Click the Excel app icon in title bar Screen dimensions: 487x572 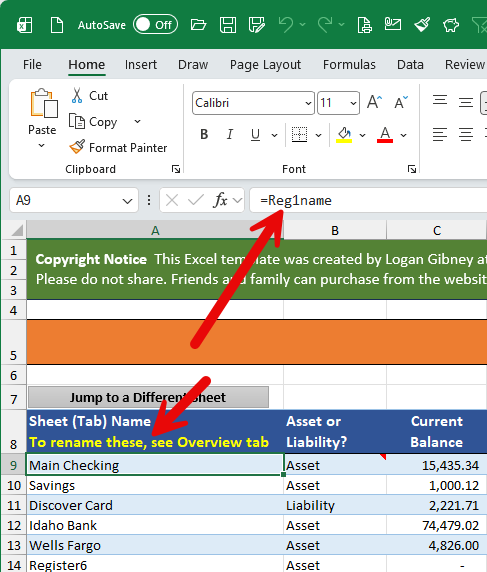point(24,25)
